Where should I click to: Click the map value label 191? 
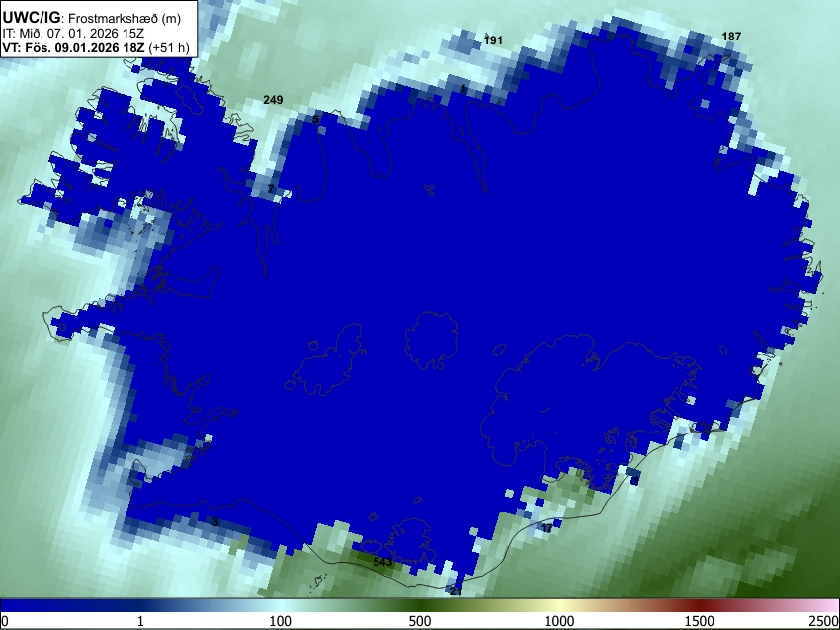[493, 40]
